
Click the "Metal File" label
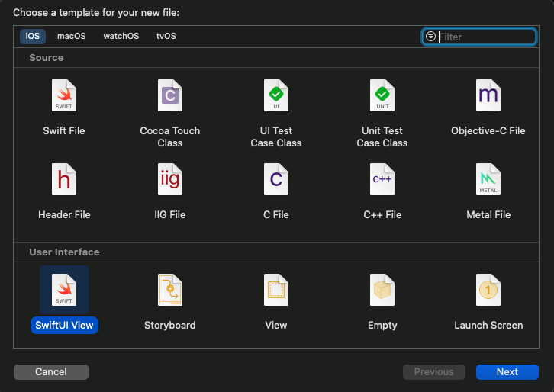click(488, 215)
